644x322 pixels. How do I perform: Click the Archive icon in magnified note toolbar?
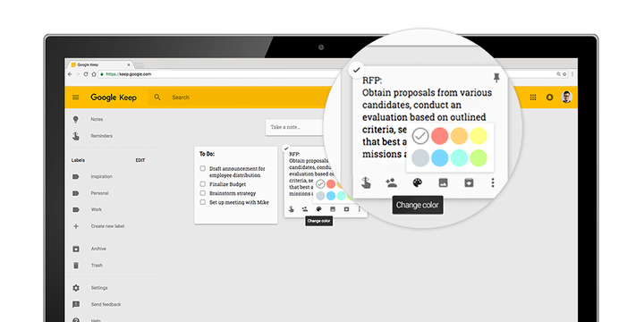(469, 182)
